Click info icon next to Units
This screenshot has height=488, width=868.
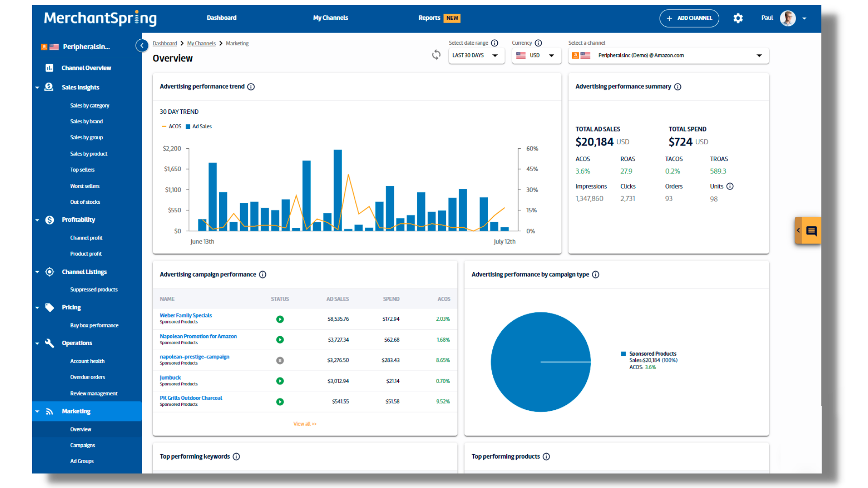tap(730, 186)
